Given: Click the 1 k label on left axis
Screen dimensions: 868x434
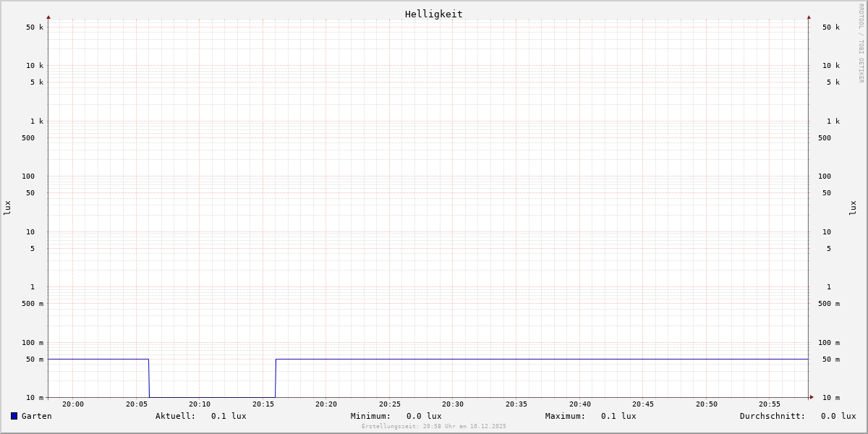Looking at the screenshot, I should coord(36,122).
